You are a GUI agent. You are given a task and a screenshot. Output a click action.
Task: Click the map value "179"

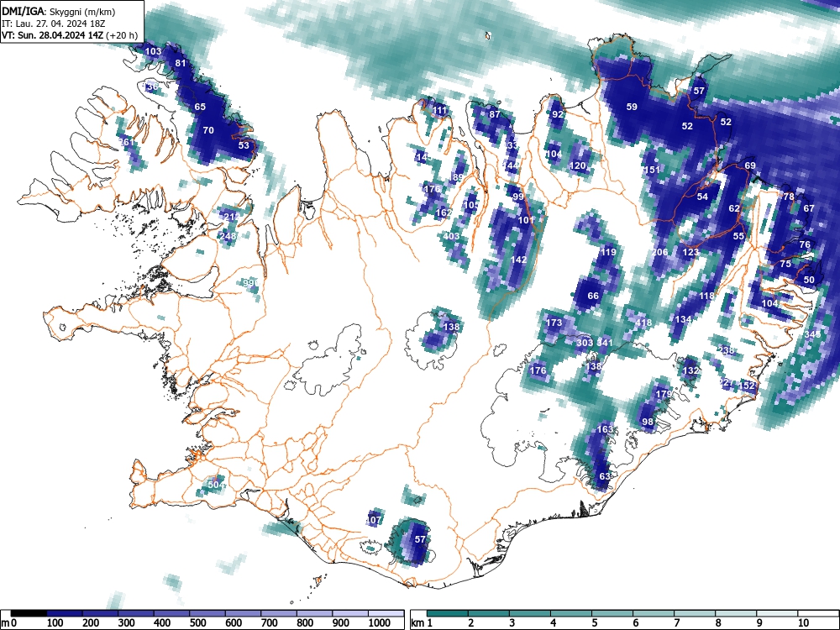tap(664, 394)
